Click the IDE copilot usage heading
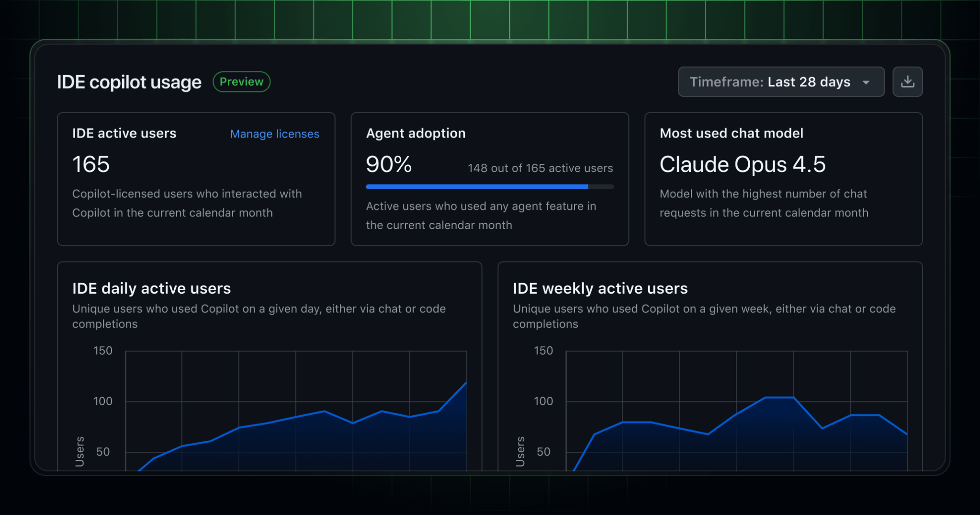 129,81
